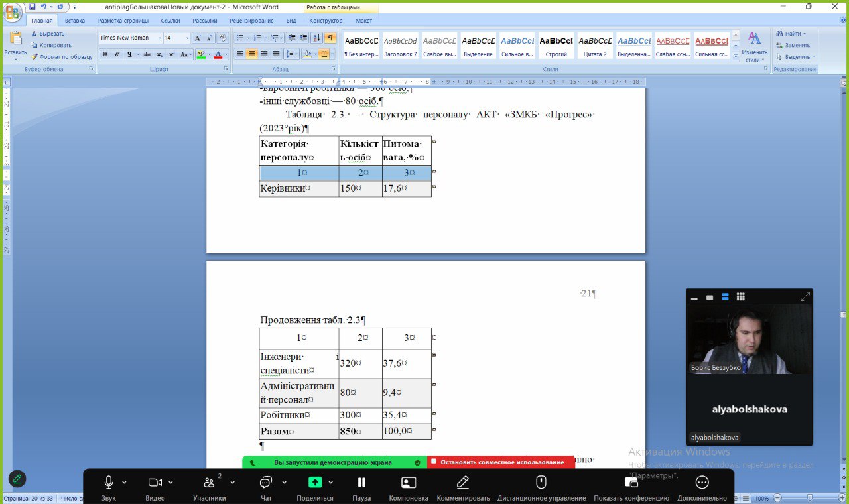Increase paragraph indent

pos(303,38)
